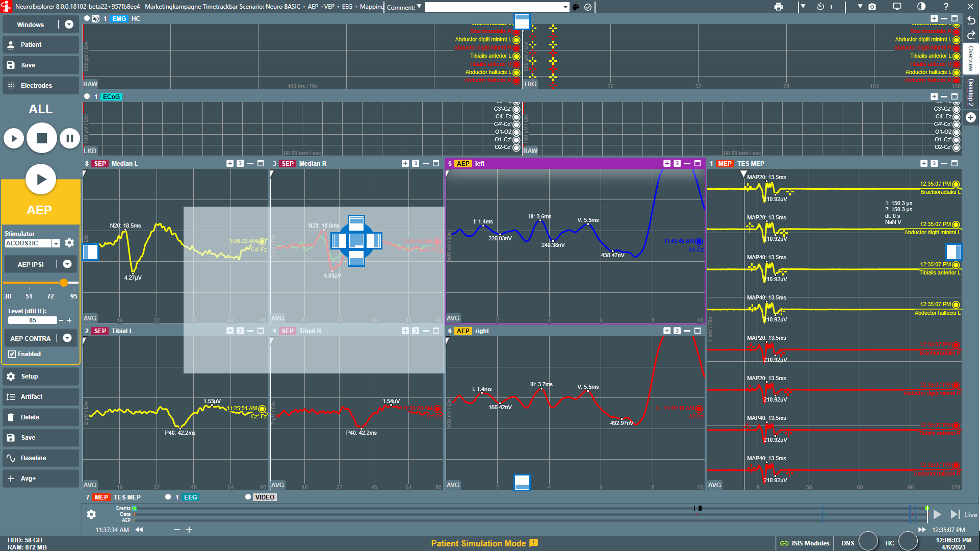Click the top Save button under Patient
Image resolution: width=980 pixels, height=551 pixels.
[x=41, y=65]
